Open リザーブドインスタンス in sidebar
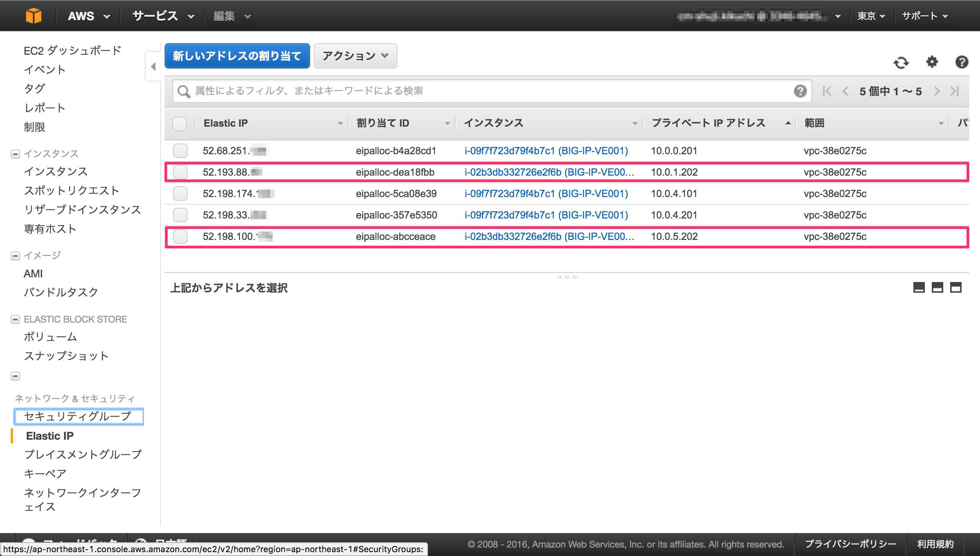 (82, 210)
